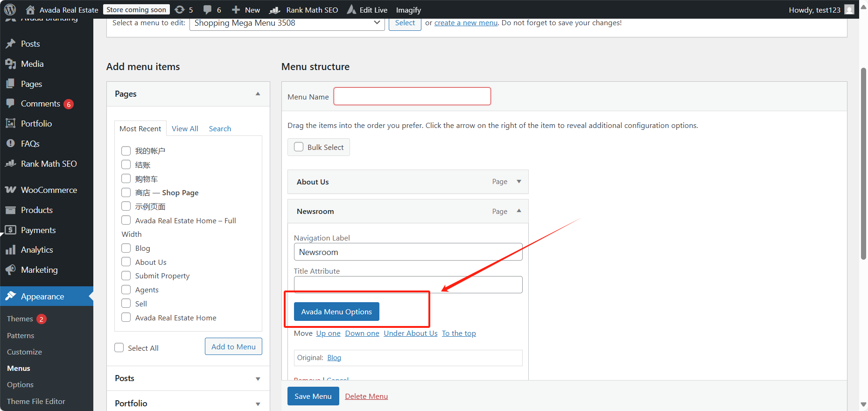The image size is (868, 411).
Task: Click the Save Menu button
Action: point(313,397)
